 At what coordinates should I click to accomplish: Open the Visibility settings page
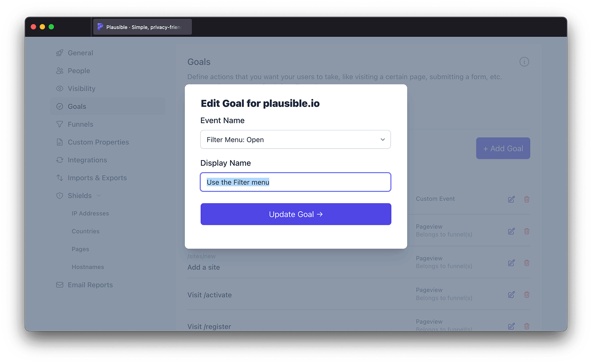(x=81, y=89)
